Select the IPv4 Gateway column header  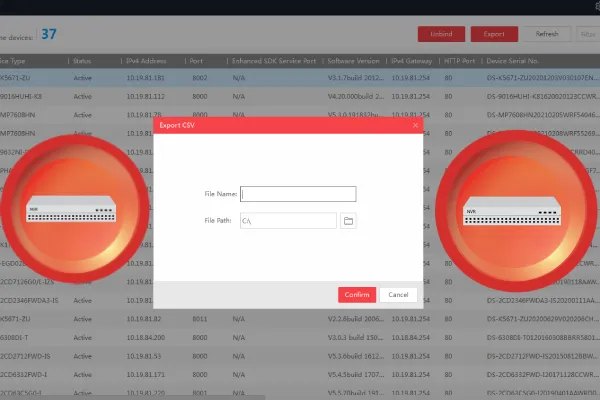(412, 61)
